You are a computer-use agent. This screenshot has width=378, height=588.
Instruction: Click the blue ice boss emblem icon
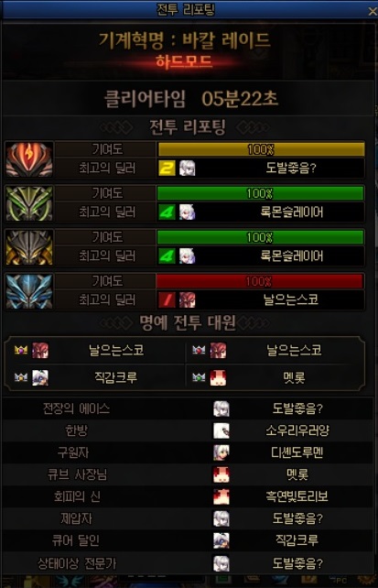click(29, 291)
